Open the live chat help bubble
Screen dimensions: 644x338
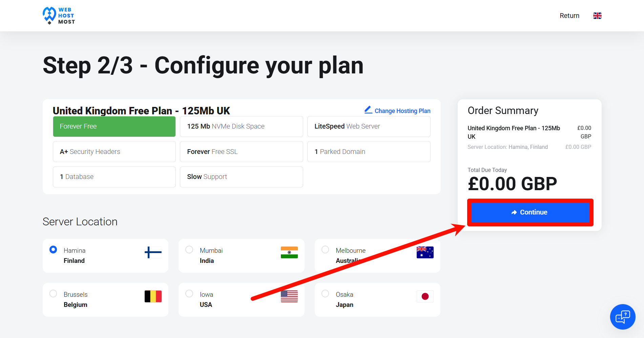(x=623, y=317)
